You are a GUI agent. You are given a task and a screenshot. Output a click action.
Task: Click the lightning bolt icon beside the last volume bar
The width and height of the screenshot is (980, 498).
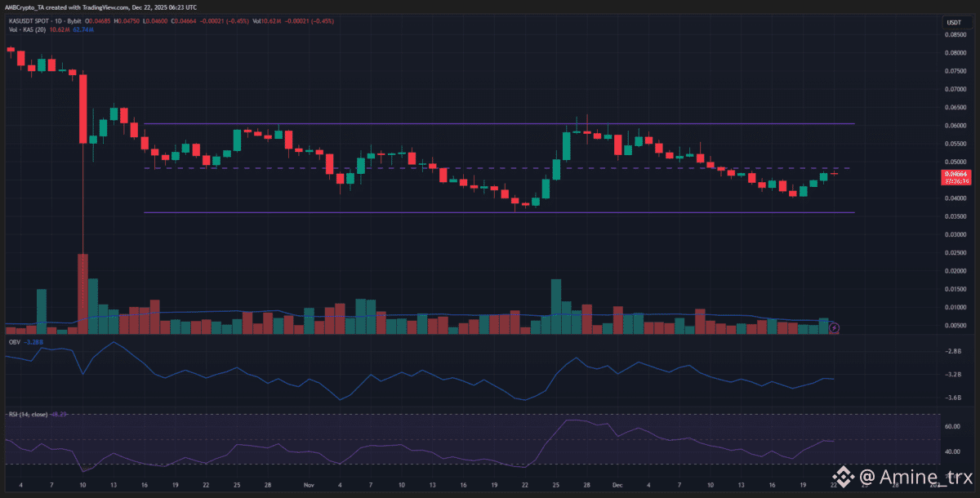[x=834, y=328]
